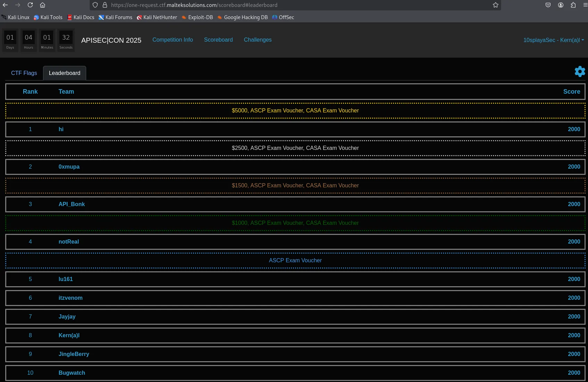Sort by the Rank column header
Screen dimensions: 588x382
[x=30, y=92]
